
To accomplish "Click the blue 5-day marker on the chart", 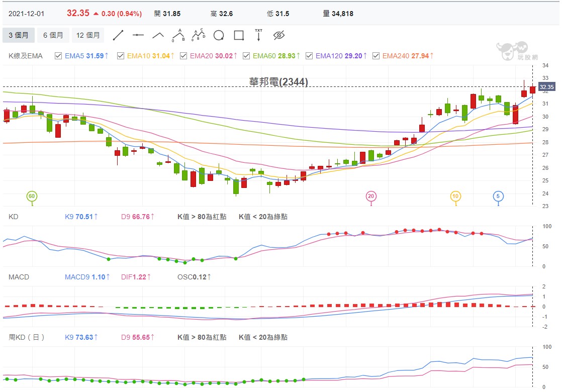I will (x=498, y=196).
